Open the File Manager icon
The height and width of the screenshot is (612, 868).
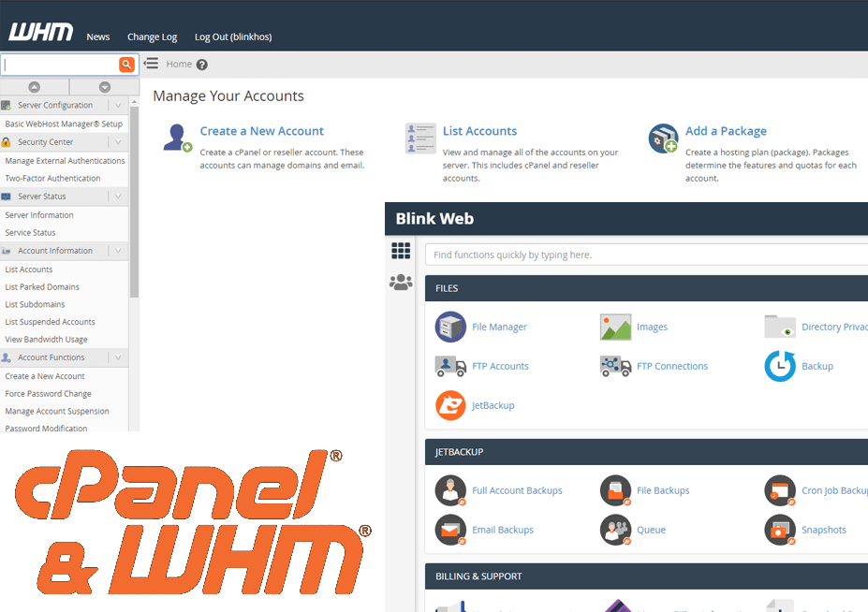[x=450, y=327]
